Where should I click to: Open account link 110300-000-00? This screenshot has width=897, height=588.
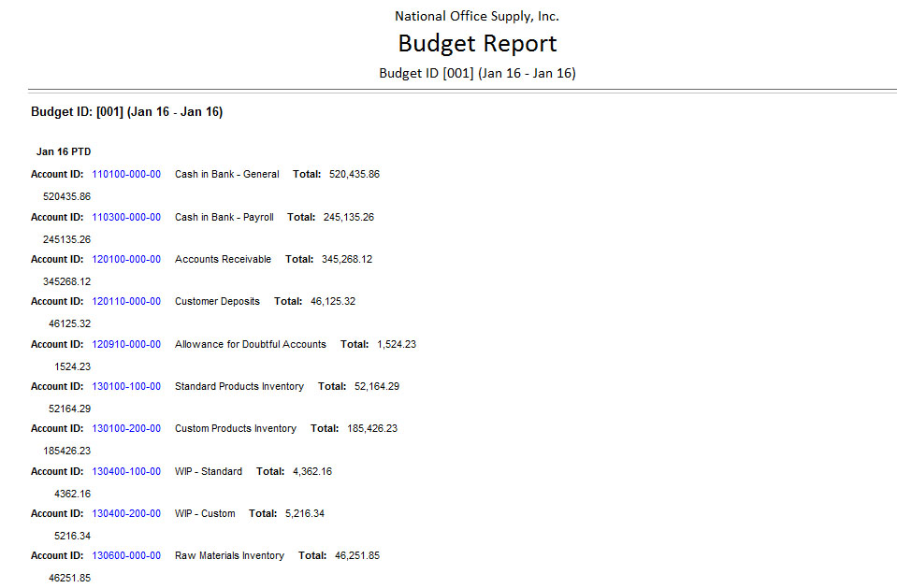(x=126, y=217)
